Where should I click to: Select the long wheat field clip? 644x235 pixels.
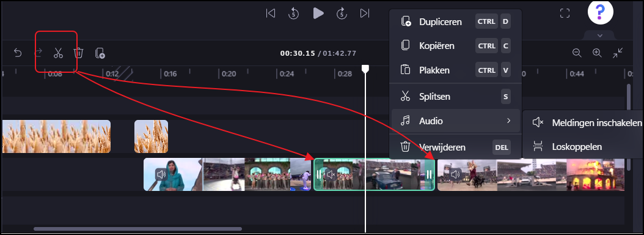56,136
